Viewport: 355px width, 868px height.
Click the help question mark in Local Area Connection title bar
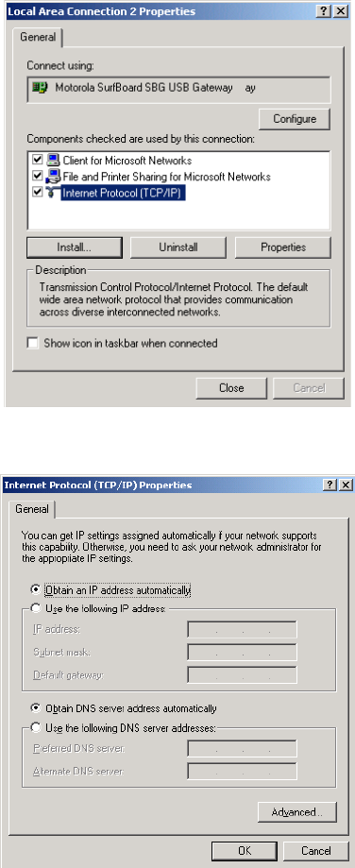[x=325, y=11]
